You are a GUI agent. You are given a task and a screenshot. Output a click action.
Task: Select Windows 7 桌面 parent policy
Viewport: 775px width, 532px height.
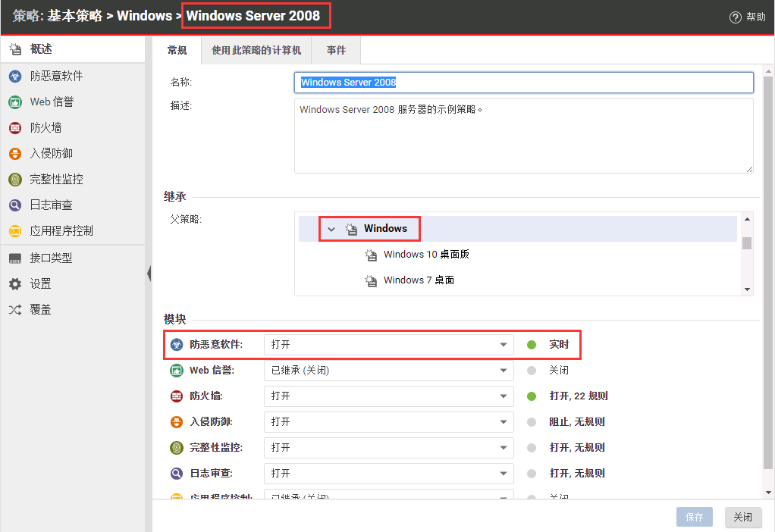click(419, 280)
